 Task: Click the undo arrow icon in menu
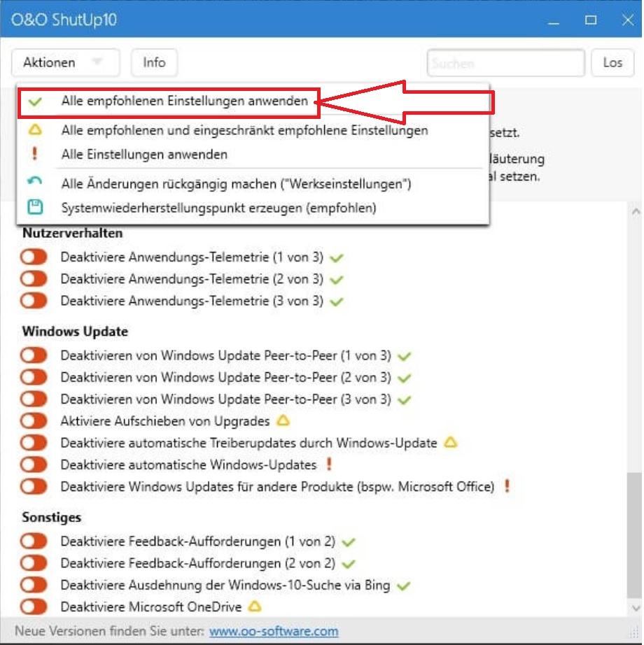(34, 180)
